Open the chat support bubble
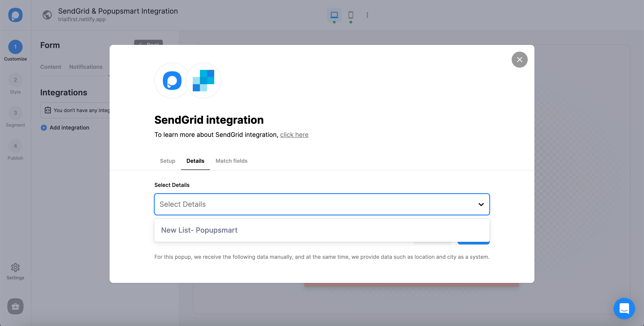644x326 pixels. 624,309
